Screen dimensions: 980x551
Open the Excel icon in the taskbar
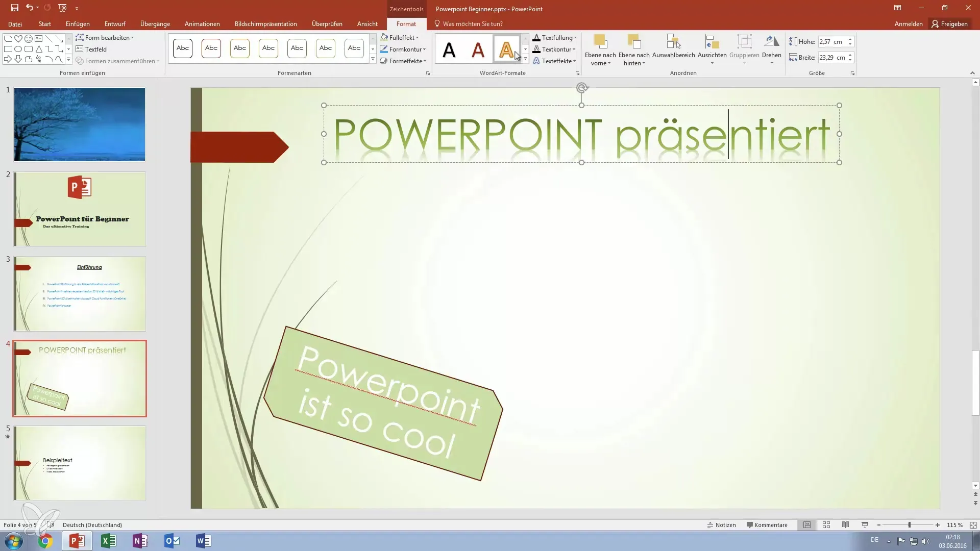click(x=109, y=541)
